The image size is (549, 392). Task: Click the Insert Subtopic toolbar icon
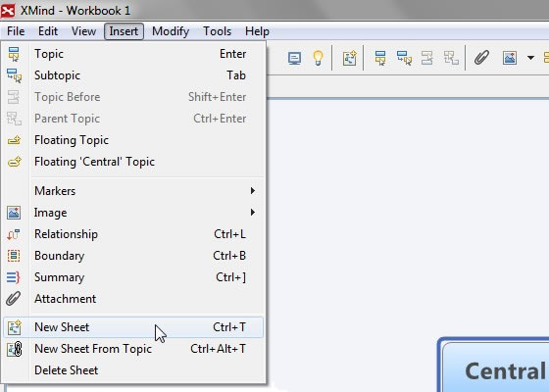click(404, 58)
